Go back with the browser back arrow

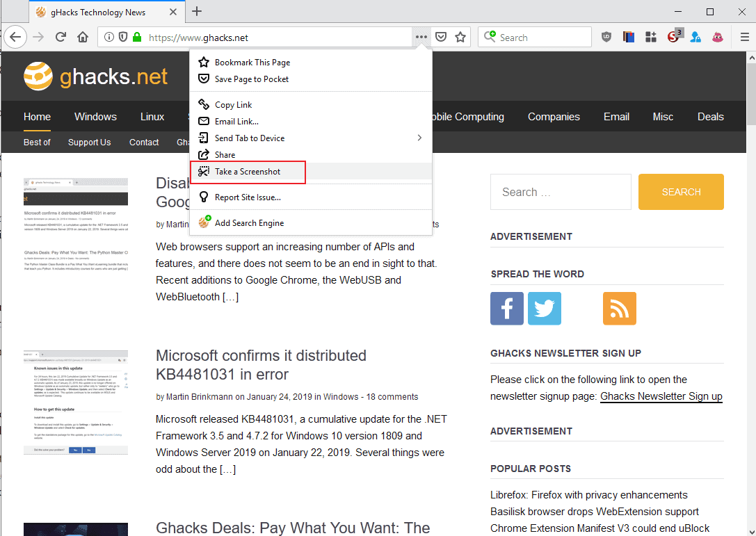[15, 37]
